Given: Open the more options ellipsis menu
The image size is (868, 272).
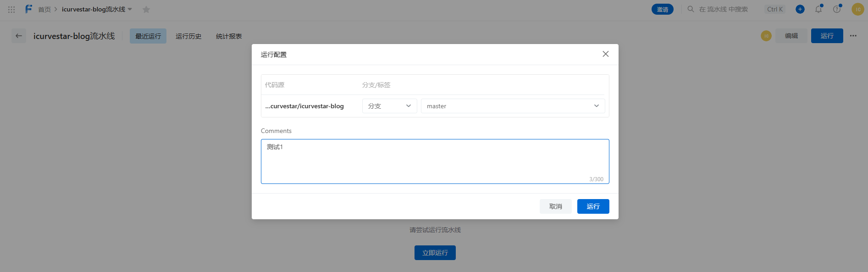Looking at the screenshot, I should click(x=853, y=36).
